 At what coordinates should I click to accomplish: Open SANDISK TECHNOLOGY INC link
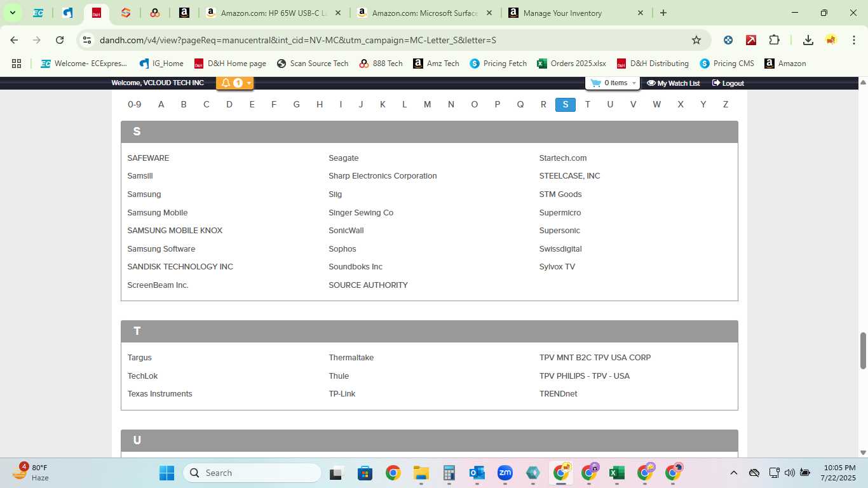coord(180,267)
